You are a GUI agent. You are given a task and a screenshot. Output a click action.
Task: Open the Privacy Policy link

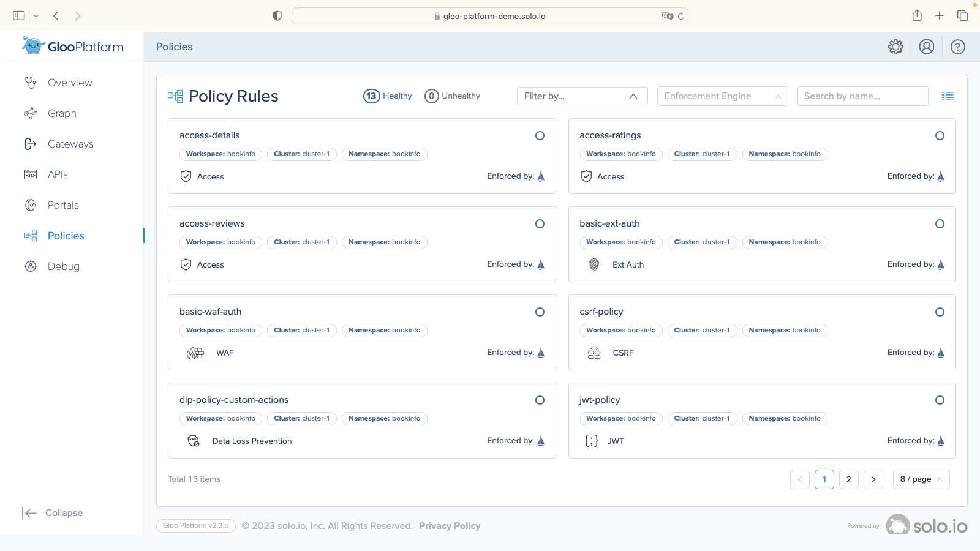point(449,525)
